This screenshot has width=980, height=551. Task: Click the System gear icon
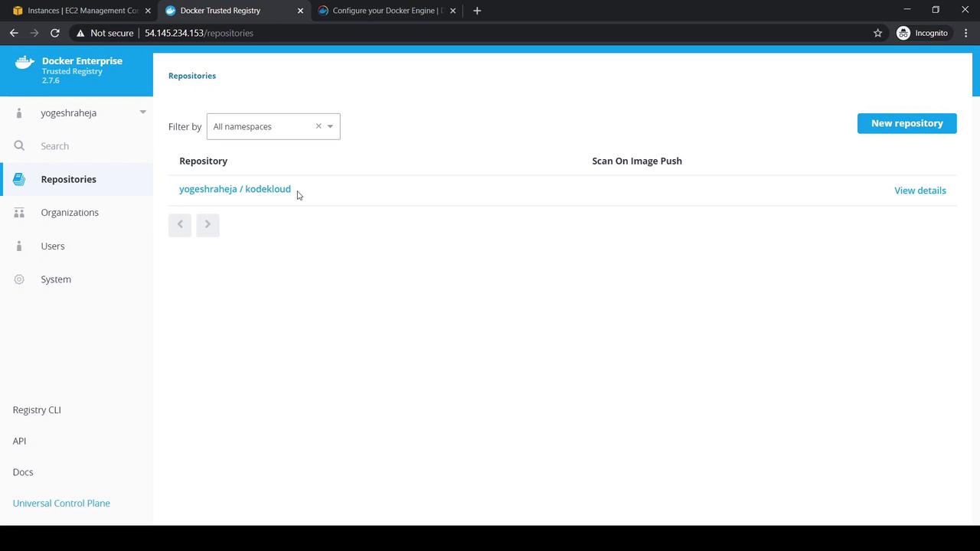click(x=19, y=279)
